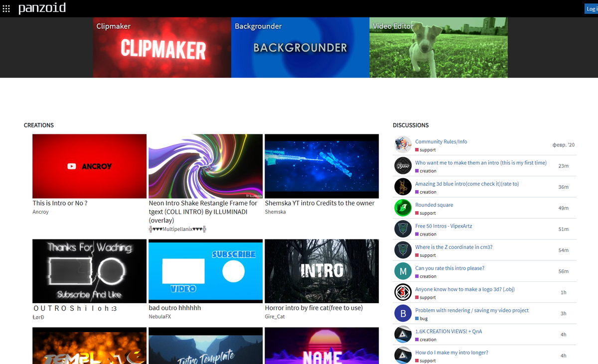The width and height of the screenshot is (598, 364).
Task: Open the neon swirl intro thumbnail
Action: pyautogui.click(x=206, y=166)
